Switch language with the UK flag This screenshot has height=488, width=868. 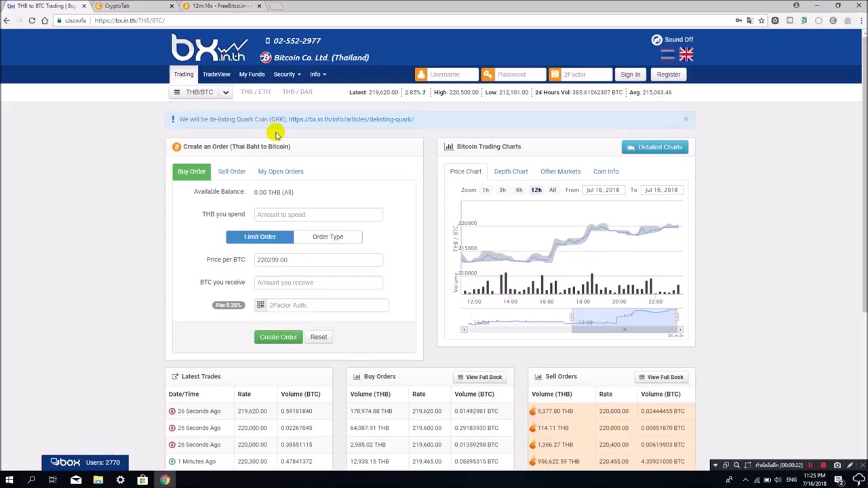click(686, 54)
